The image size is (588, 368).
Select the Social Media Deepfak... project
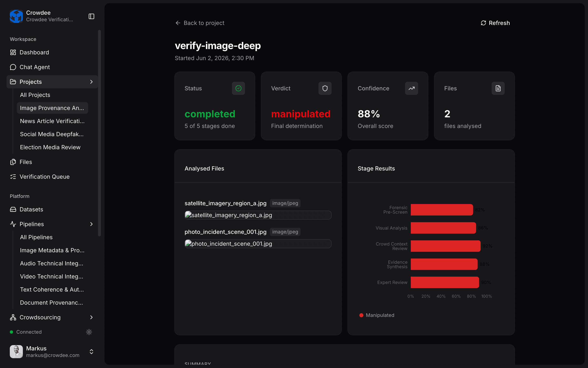52,134
